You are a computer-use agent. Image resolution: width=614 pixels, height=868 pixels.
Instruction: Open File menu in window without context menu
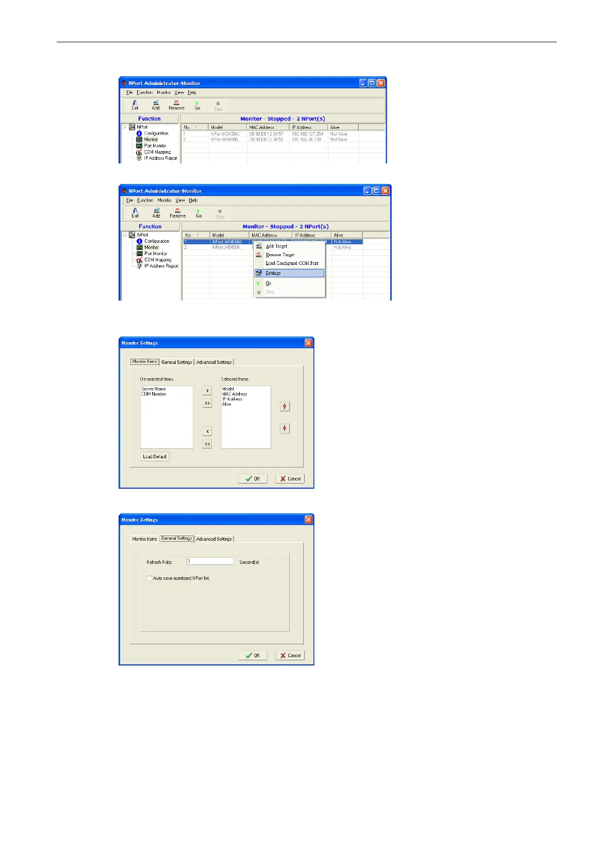(129, 93)
